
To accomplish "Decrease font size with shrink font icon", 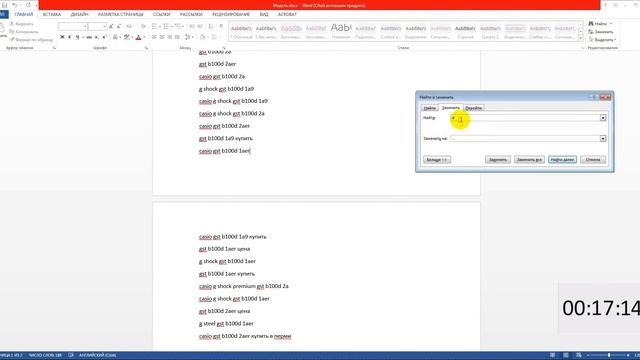I will 119,27.
